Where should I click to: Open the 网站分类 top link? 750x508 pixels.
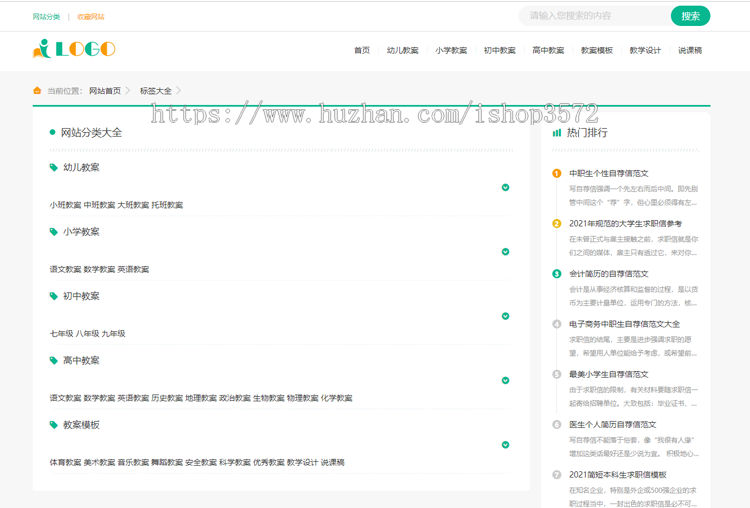(x=46, y=17)
